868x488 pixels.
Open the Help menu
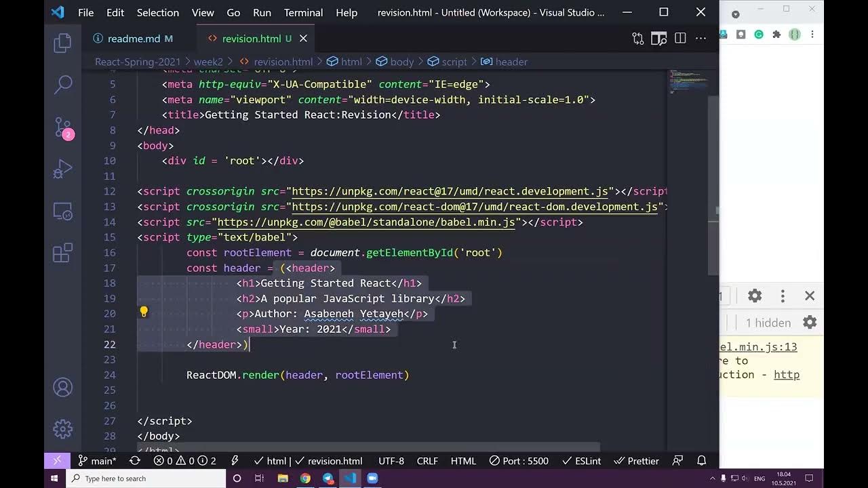347,12
